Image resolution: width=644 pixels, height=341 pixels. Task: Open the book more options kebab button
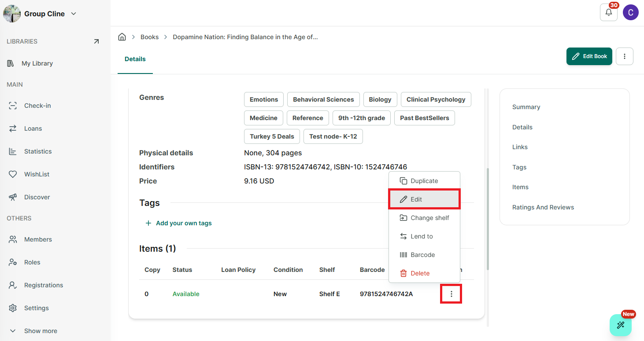pos(625,56)
